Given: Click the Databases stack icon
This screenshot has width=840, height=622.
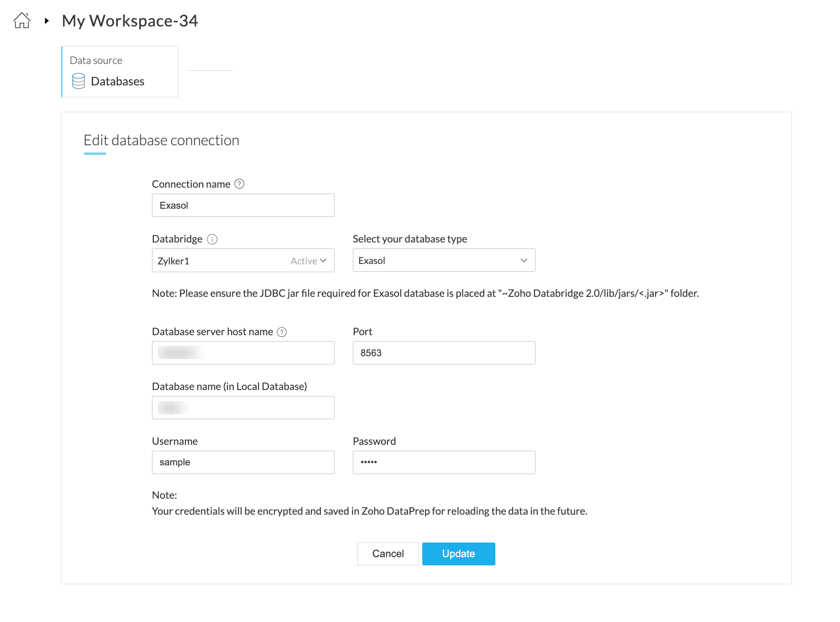Looking at the screenshot, I should tap(79, 81).
